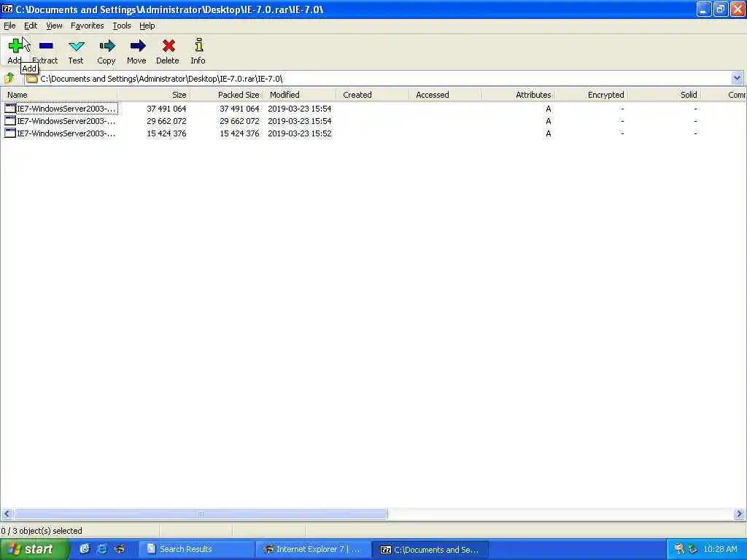Image resolution: width=747 pixels, height=560 pixels.
Task: Select file name in 15 424 376 row
Action: [66, 133]
